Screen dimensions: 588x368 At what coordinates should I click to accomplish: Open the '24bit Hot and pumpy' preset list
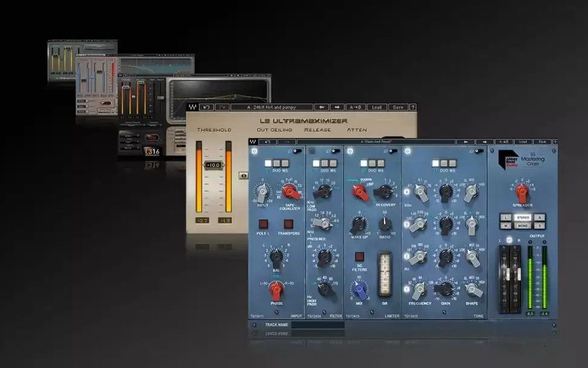pyautogui.click(x=272, y=107)
